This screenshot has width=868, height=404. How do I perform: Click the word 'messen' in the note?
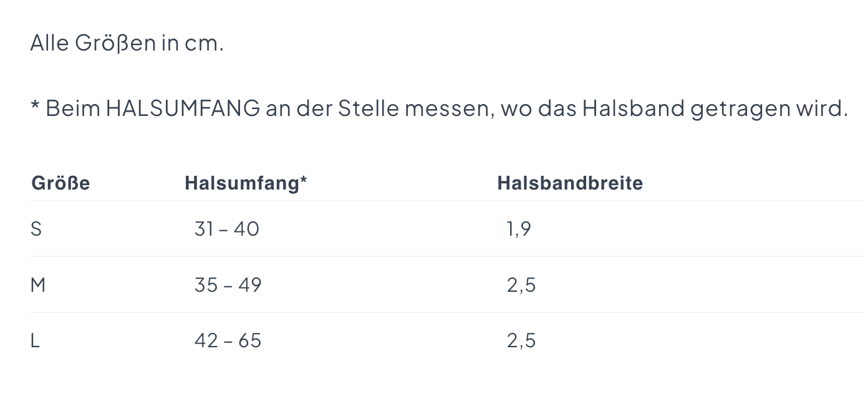[x=448, y=110]
